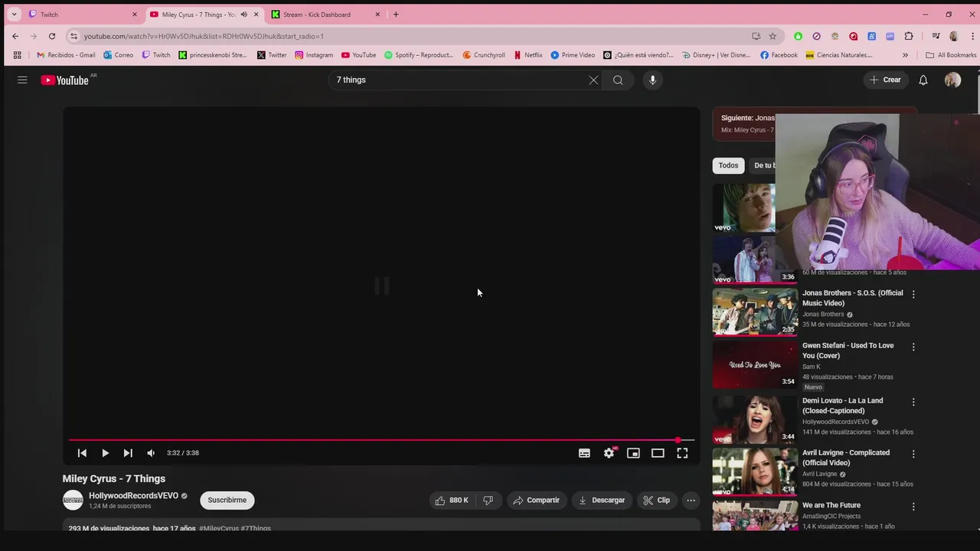
Task: Open Gwen Stefani Used To Love You title
Action: (x=848, y=350)
